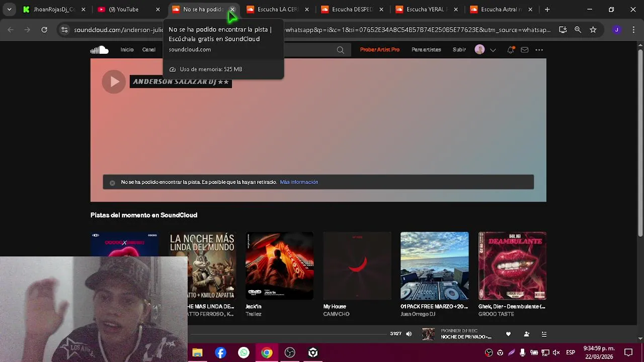Open a new browser tab
The height and width of the screenshot is (362, 644).
click(547, 9)
